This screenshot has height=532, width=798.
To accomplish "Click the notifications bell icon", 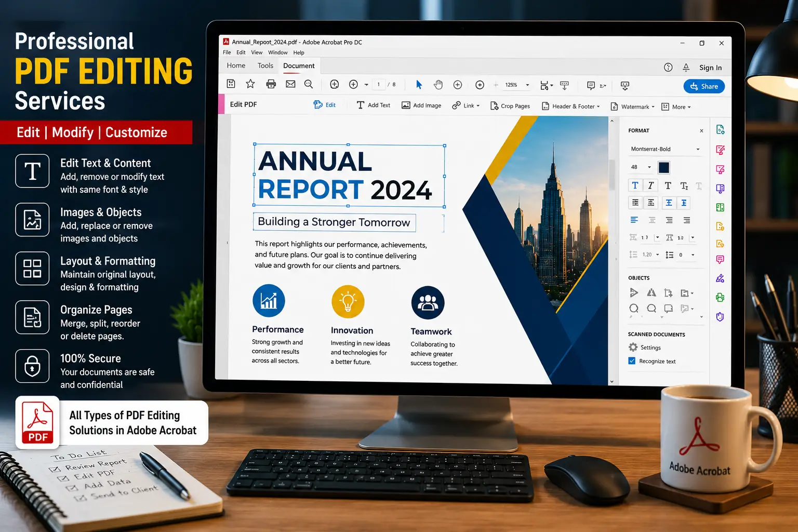I will coord(686,67).
